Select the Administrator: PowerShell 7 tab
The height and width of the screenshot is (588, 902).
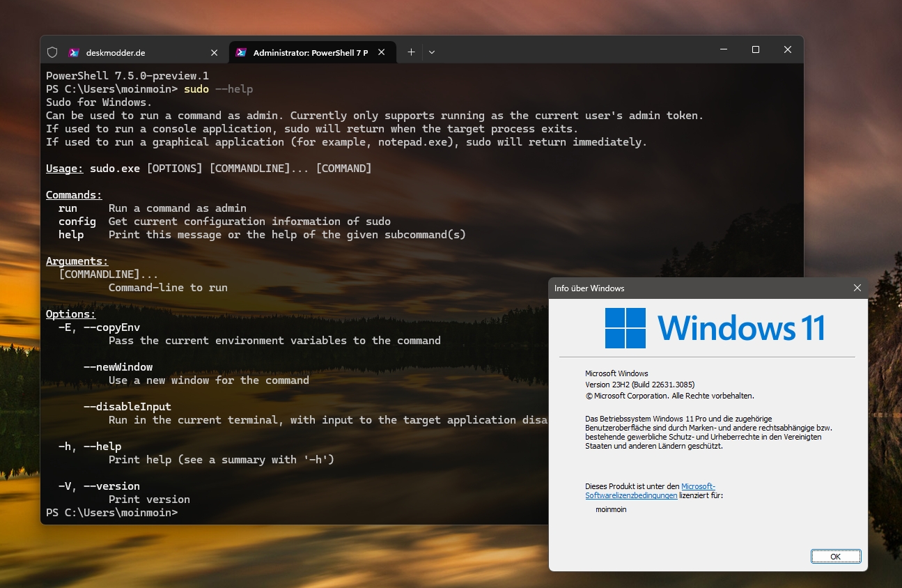click(312, 52)
